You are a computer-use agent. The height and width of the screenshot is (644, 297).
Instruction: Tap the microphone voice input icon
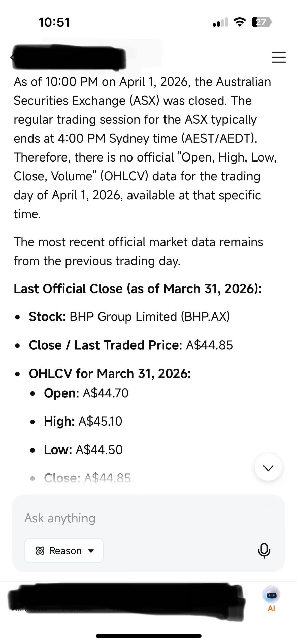(x=264, y=551)
